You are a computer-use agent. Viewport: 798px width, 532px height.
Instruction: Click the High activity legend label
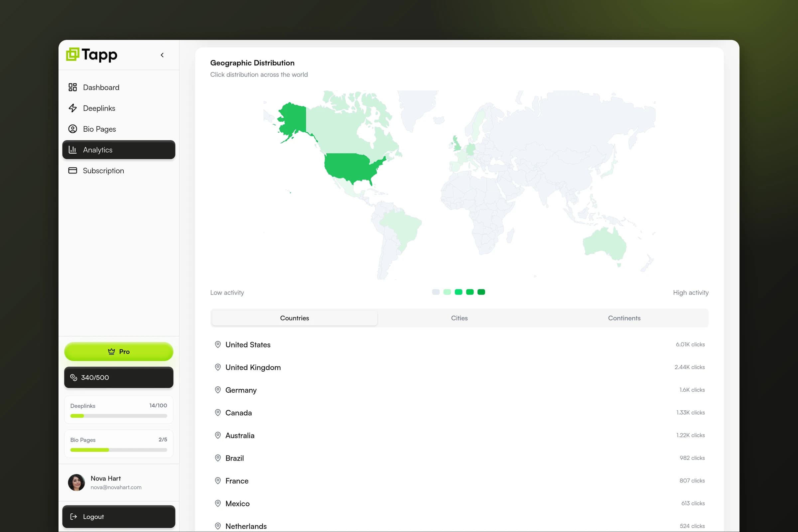(x=691, y=293)
